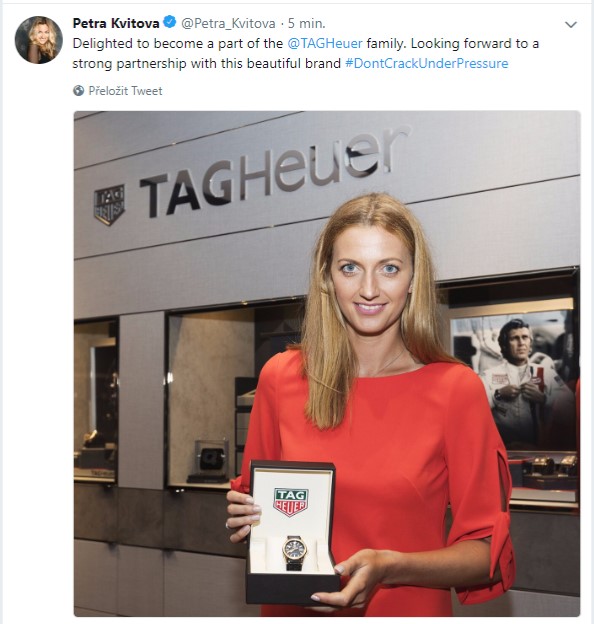The image size is (594, 624).
Task: Click the left display case window in photo
Action: click(95, 402)
